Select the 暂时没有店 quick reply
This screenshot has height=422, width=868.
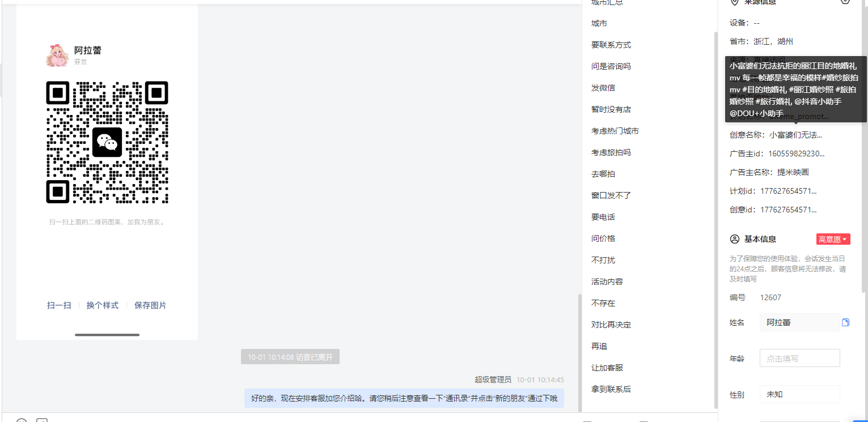coord(611,109)
